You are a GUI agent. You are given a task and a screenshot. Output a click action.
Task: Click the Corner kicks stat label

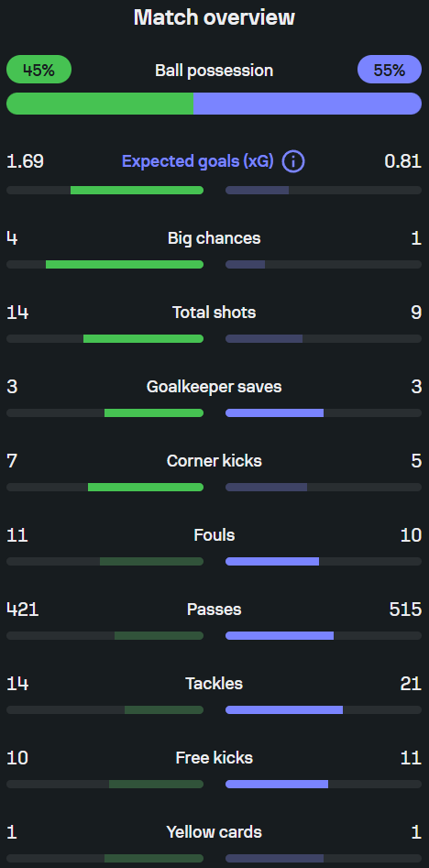(x=214, y=460)
